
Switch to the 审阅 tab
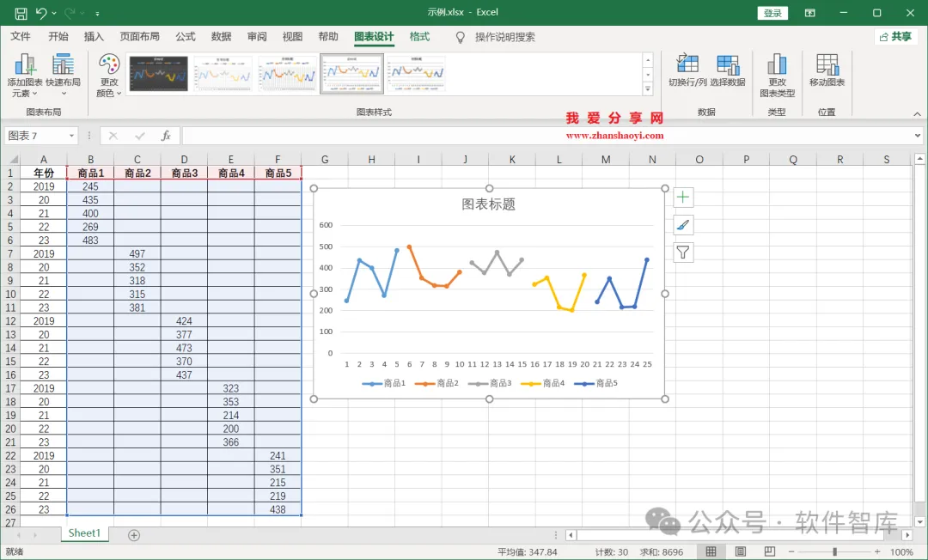[x=256, y=37]
